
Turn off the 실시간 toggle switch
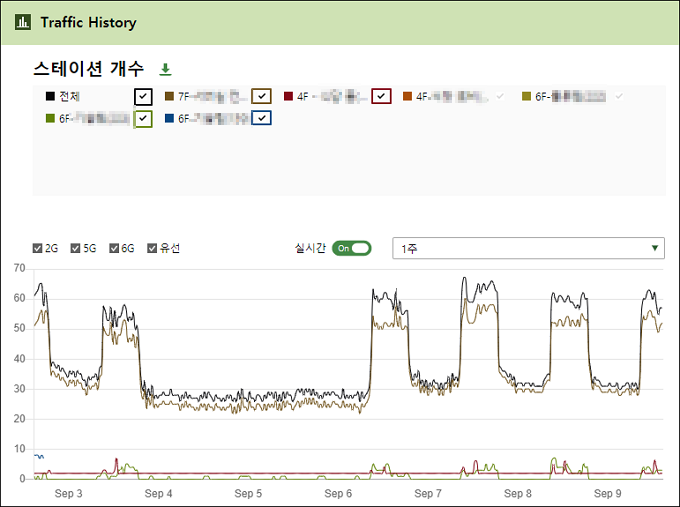(x=352, y=248)
